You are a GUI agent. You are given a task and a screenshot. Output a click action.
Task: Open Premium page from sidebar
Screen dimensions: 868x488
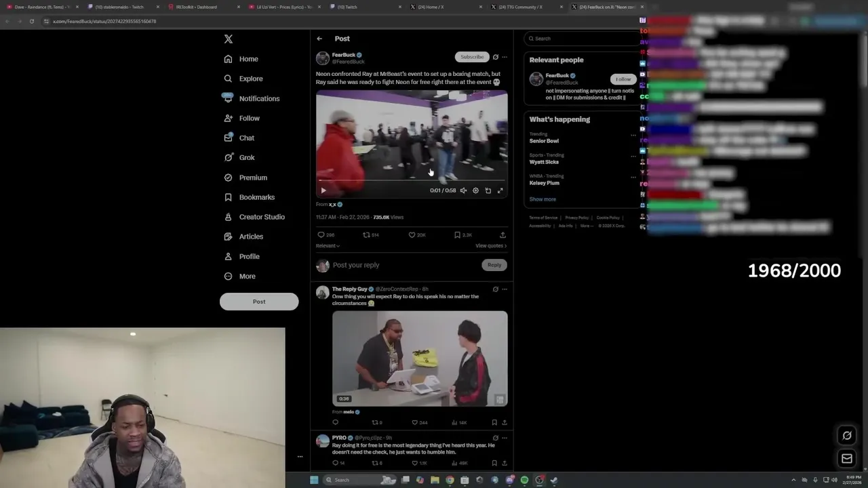[x=245, y=178]
